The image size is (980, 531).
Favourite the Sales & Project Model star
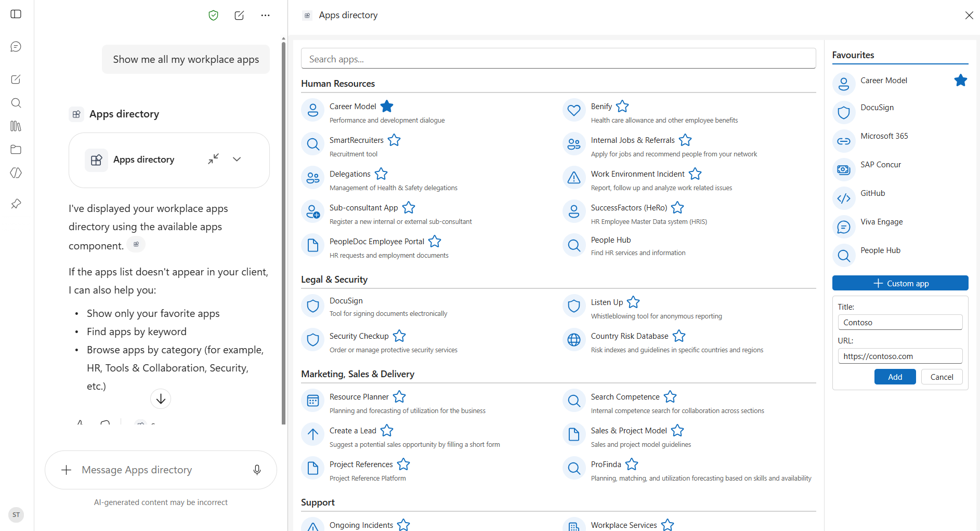[677, 430]
